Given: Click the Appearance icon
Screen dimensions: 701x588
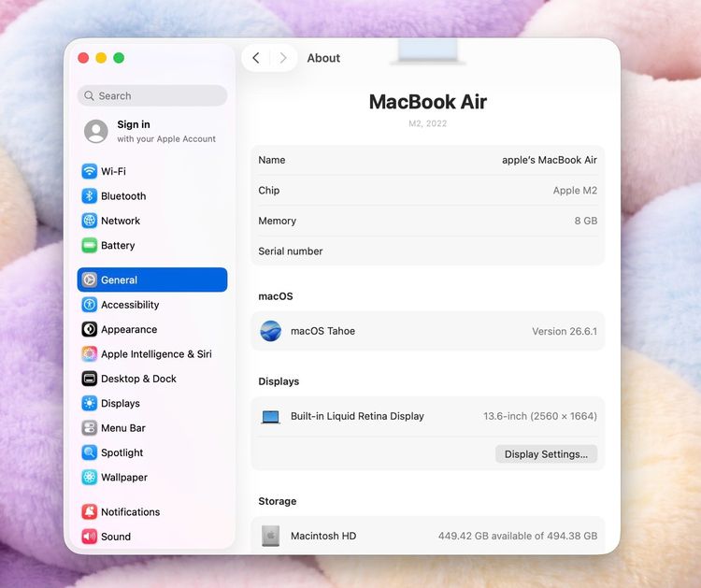Looking at the screenshot, I should (x=90, y=329).
